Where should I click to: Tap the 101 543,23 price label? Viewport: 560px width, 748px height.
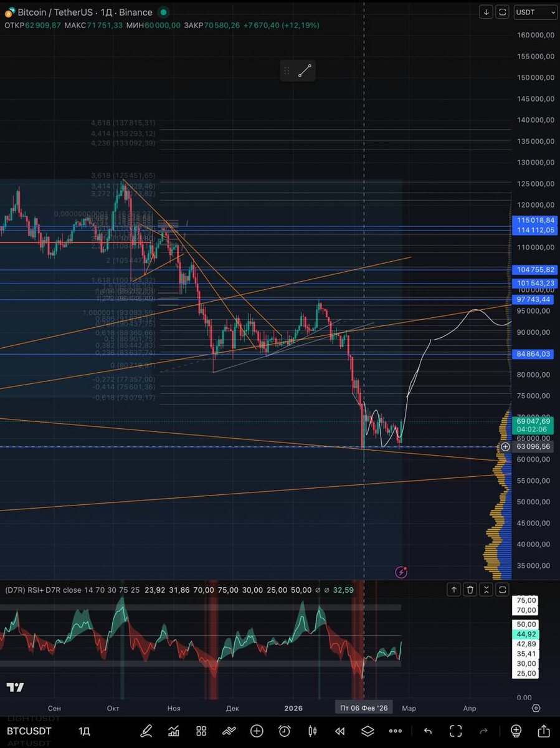coord(535,283)
